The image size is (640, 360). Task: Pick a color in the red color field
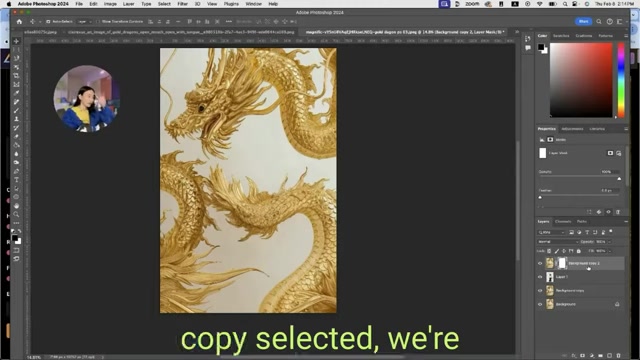coord(581,80)
